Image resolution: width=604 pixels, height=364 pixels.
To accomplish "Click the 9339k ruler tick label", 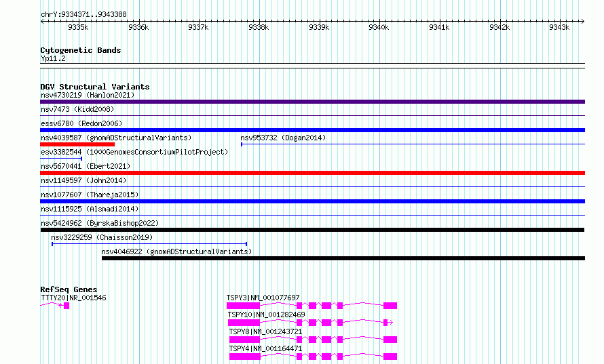I will pyautogui.click(x=319, y=27).
